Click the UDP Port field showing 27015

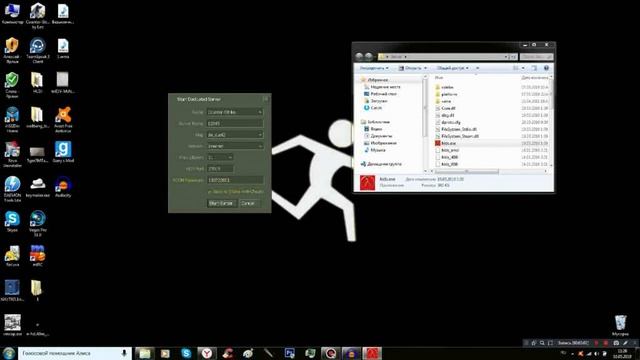220,169
